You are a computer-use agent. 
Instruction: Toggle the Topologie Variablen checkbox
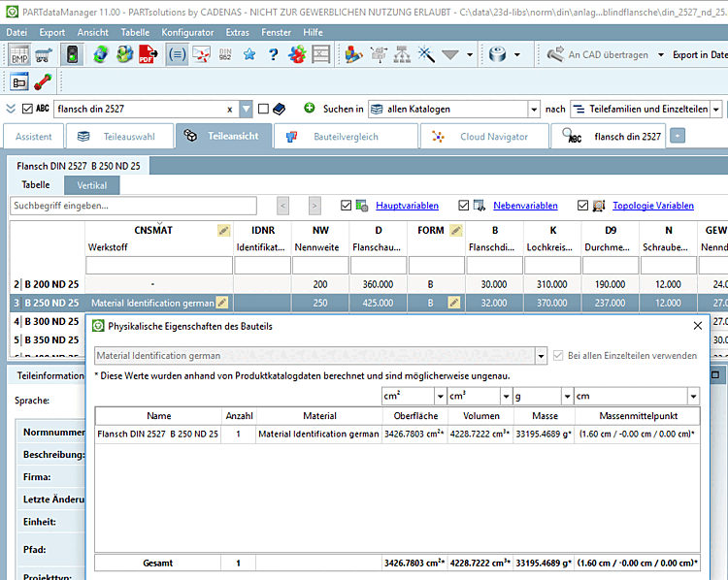click(582, 206)
